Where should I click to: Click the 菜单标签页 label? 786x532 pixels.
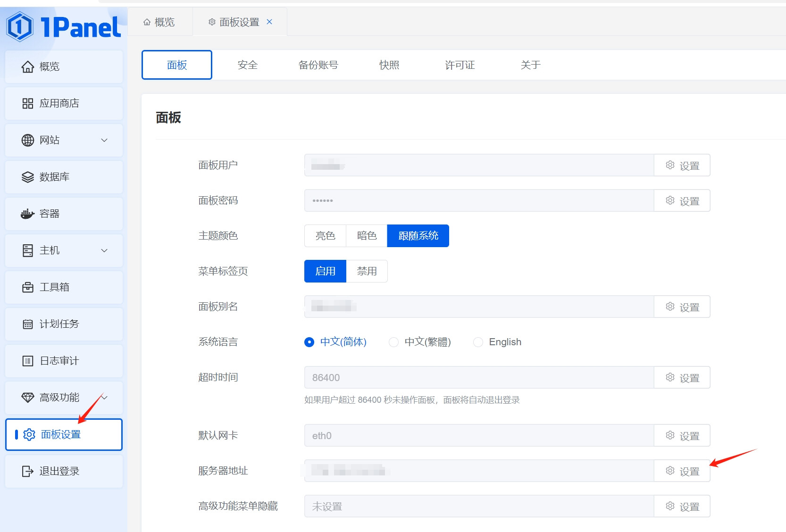click(x=223, y=271)
